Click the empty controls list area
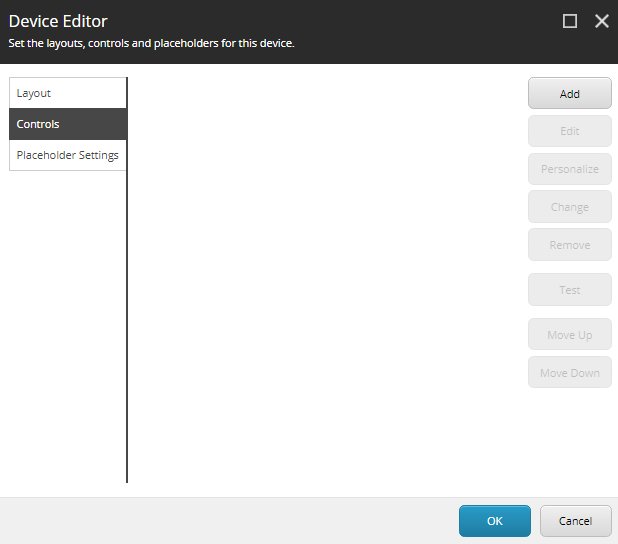 point(325,280)
